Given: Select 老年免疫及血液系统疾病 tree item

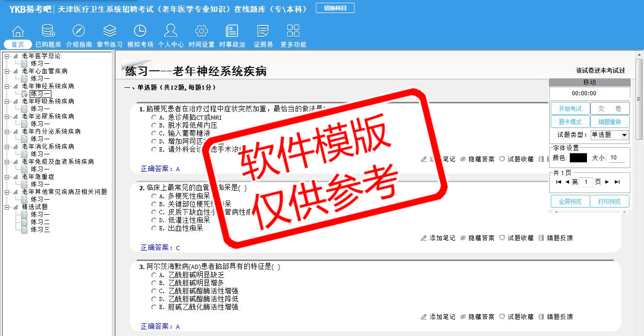Looking at the screenshot, I should tap(58, 161).
